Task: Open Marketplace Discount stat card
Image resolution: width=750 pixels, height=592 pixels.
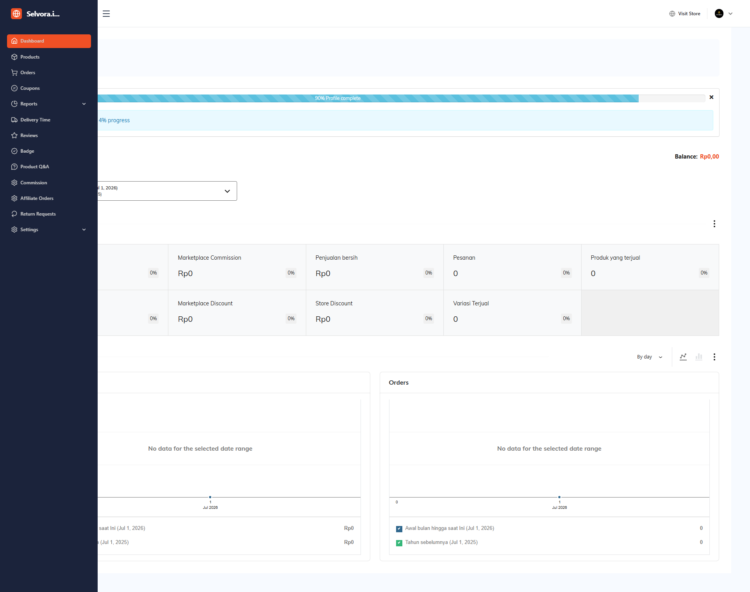Action: click(237, 313)
